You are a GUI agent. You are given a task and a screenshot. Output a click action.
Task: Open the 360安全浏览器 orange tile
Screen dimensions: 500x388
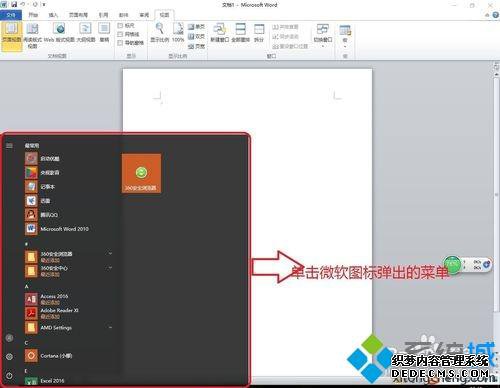tap(141, 173)
